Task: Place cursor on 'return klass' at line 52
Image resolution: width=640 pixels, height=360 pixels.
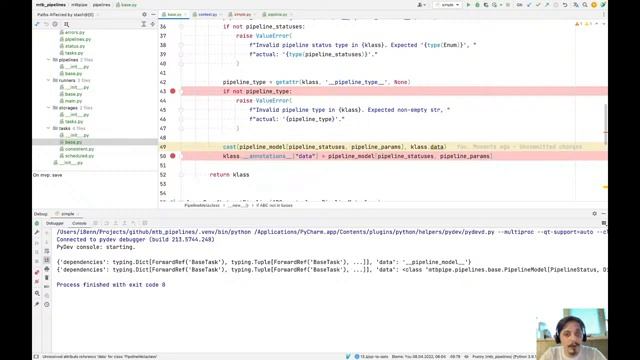Action: (229, 174)
